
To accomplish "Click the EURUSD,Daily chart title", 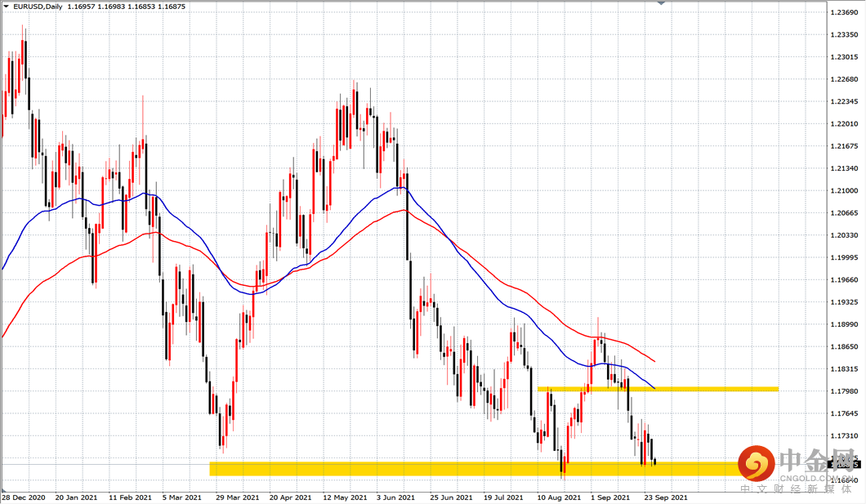I will (x=38, y=7).
